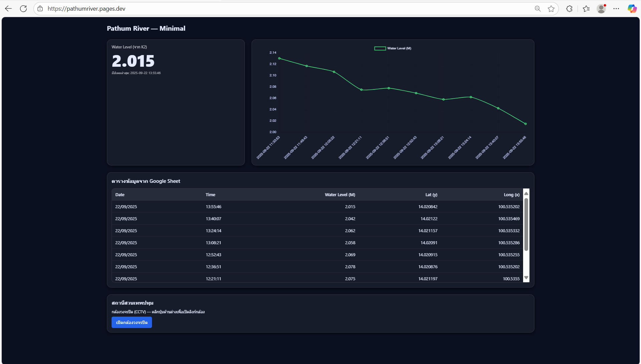Screen dimensions: 641x364
Task: Click the last data point on chart
Action: (x=525, y=124)
